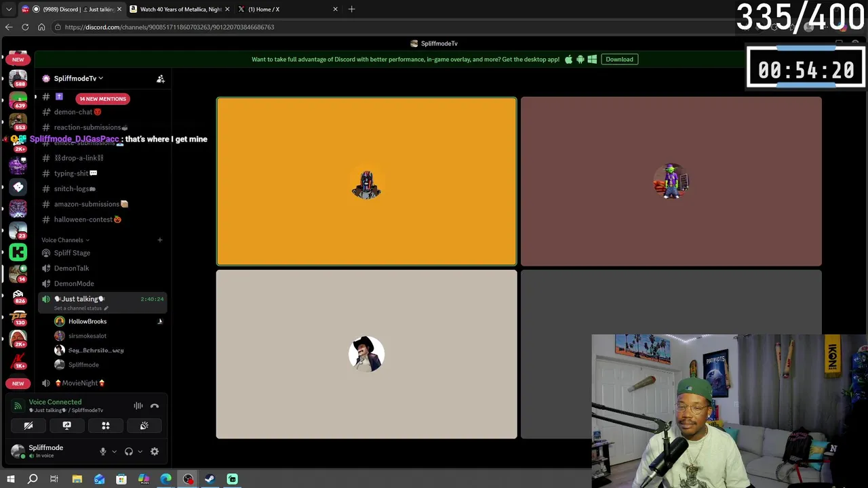Switch to the Home / X tab
Image resolution: width=868 pixels, height=488 pixels.
tap(288, 9)
